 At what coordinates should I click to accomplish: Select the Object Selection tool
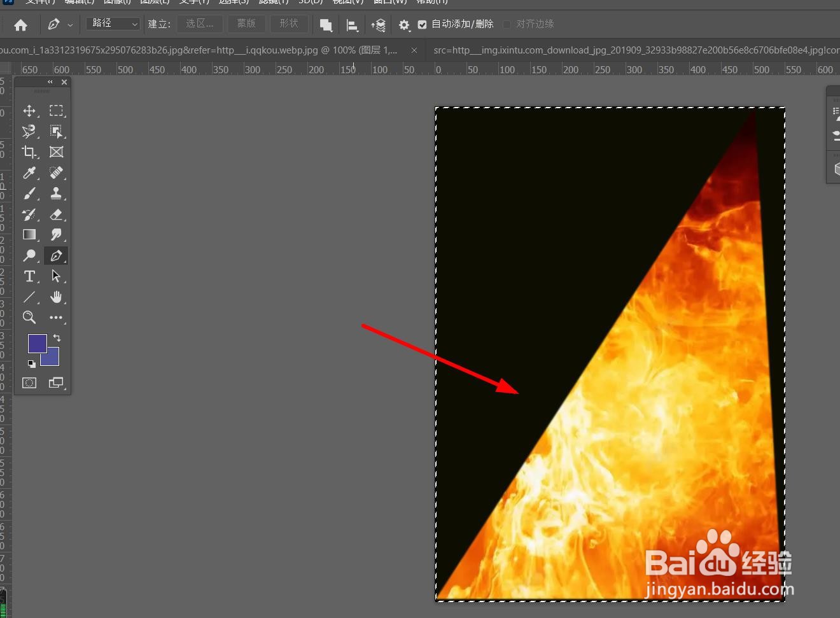(x=56, y=131)
